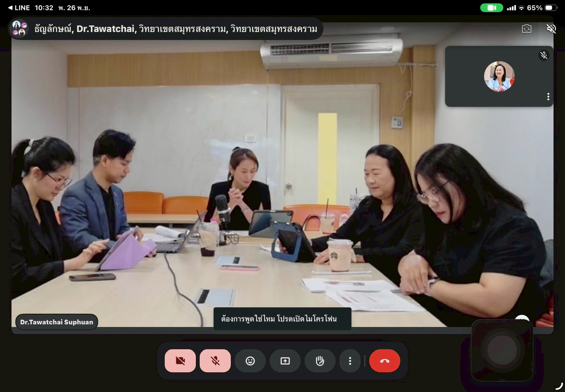
Task: Open the emoji reactions button
Action: click(x=250, y=361)
